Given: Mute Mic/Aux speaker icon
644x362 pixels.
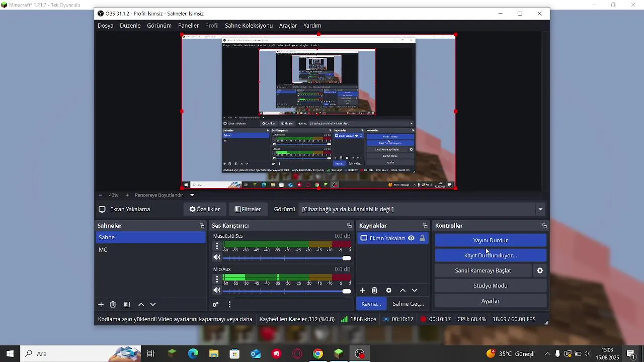Looking at the screenshot, I should tap(217, 291).
